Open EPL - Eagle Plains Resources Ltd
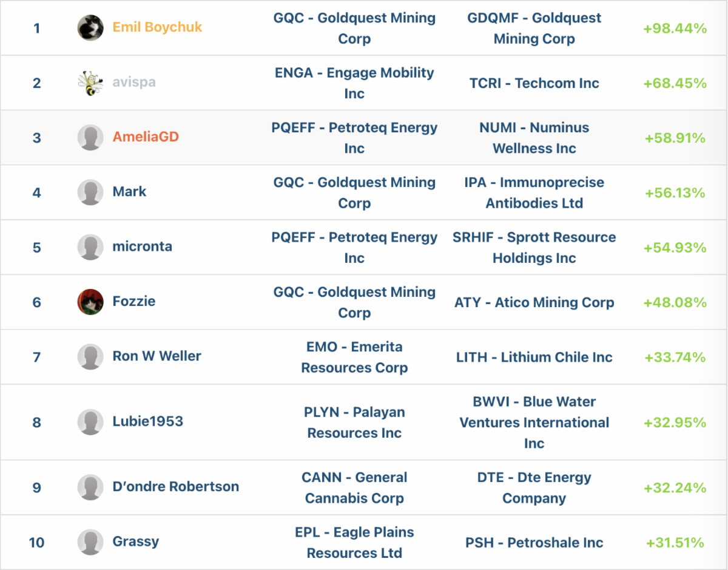 tap(354, 543)
